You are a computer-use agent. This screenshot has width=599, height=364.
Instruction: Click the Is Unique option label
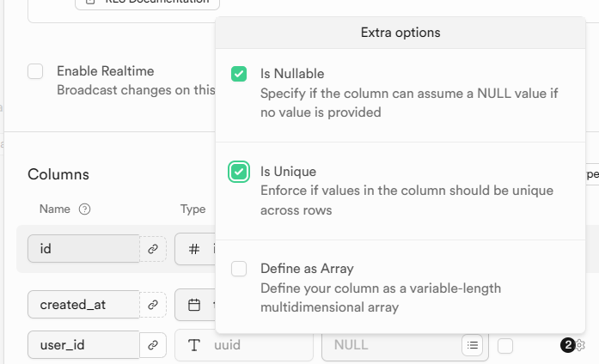289,172
